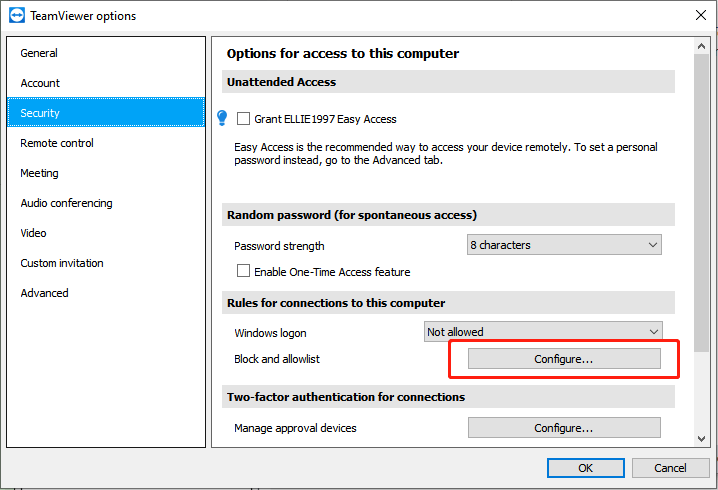Go to the Meeting settings
Image resolution: width=718 pixels, height=490 pixels.
click(39, 173)
